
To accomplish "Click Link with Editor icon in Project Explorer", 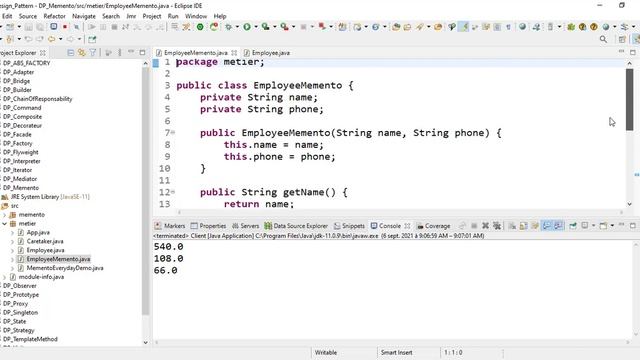I will [82, 53].
